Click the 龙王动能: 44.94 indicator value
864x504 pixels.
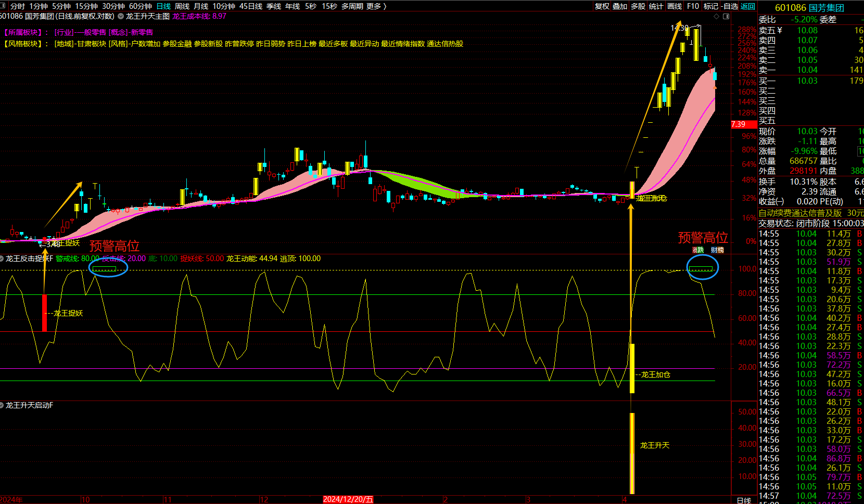(251, 259)
